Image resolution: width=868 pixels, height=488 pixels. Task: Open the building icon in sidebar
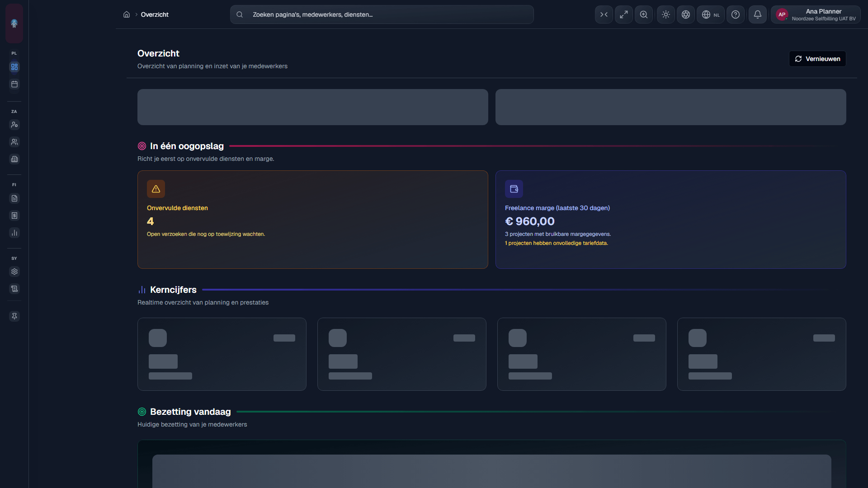[x=14, y=159]
